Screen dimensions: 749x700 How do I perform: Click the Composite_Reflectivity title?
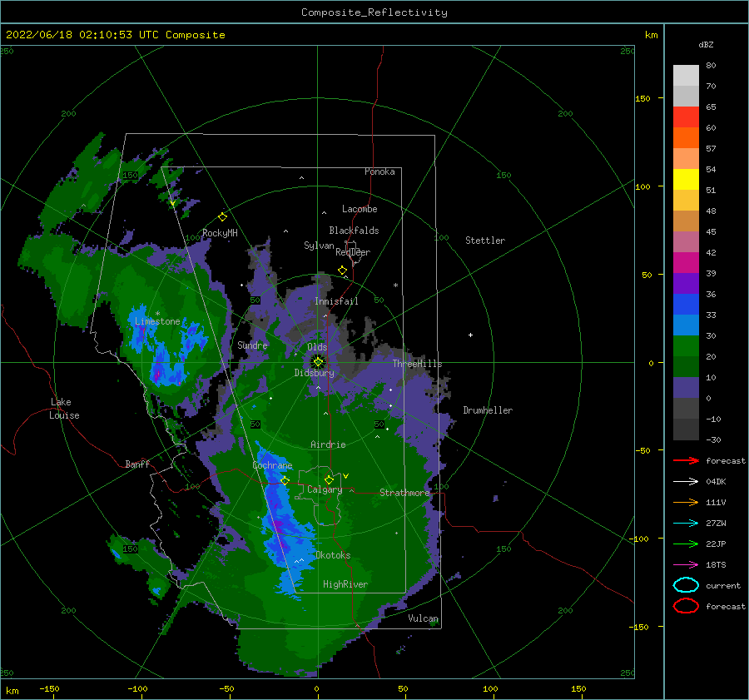click(x=374, y=12)
